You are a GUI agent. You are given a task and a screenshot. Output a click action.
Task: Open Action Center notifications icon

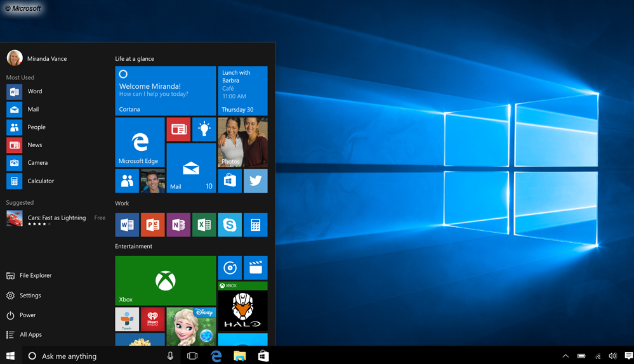coord(629,356)
